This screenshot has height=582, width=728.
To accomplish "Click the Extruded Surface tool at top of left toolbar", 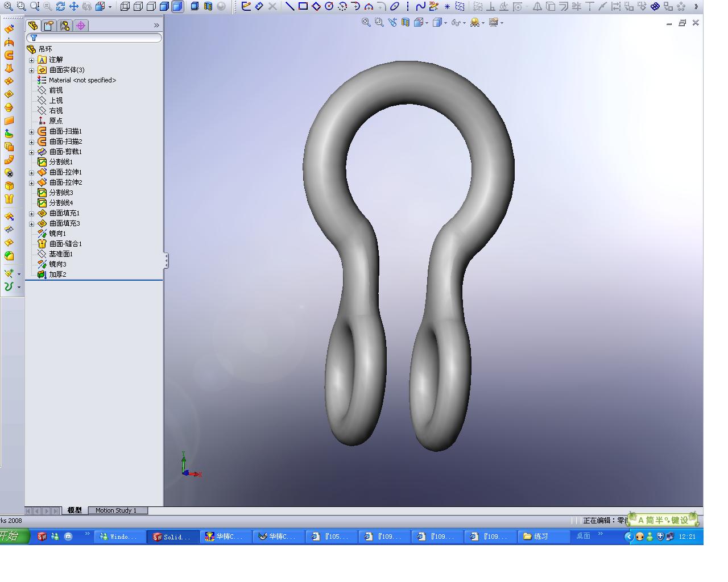I will 9,29.
